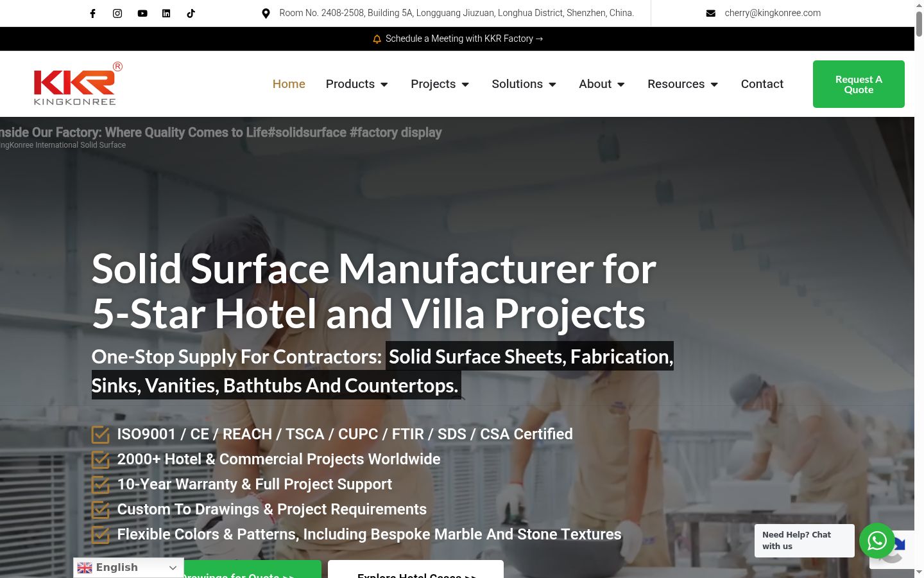Open the TikTok social icon
The width and height of the screenshot is (924, 578).
[191, 13]
